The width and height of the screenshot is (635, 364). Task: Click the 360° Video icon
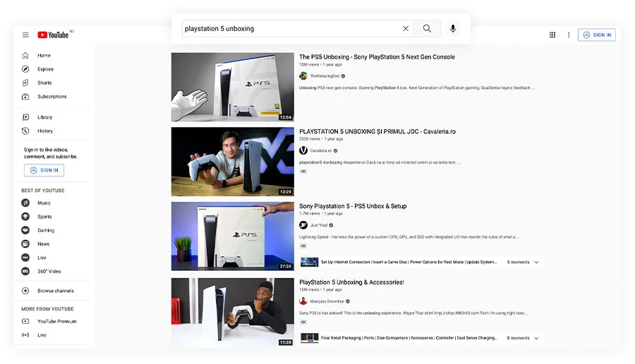coord(25,272)
